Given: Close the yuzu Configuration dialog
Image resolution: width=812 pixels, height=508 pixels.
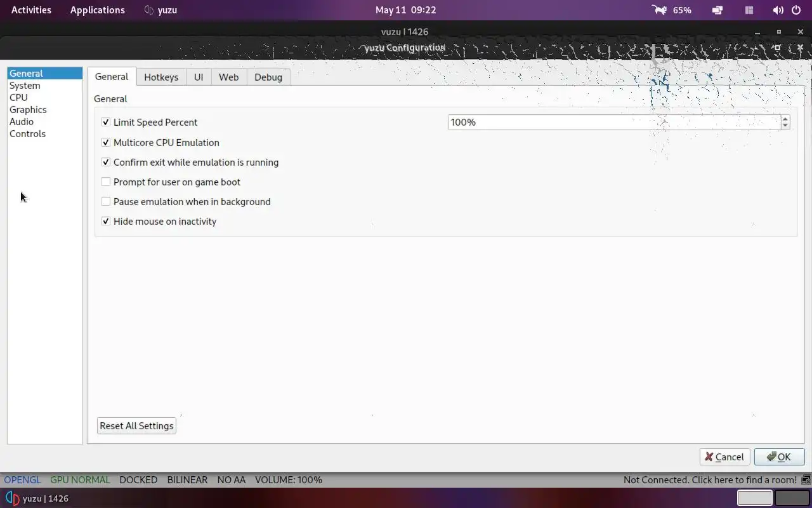Looking at the screenshot, I should click(x=800, y=48).
